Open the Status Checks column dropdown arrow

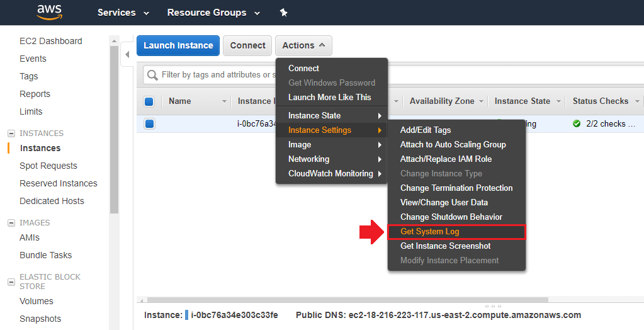tap(637, 101)
